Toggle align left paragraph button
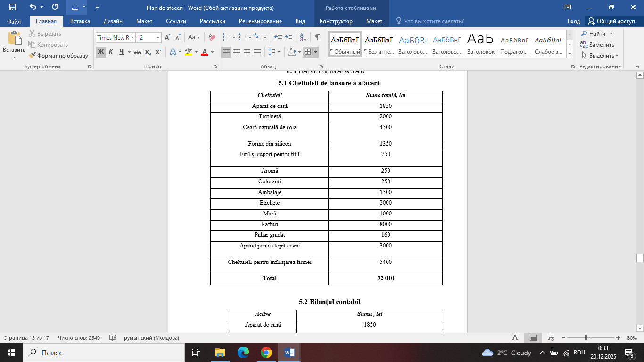 pyautogui.click(x=226, y=52)
